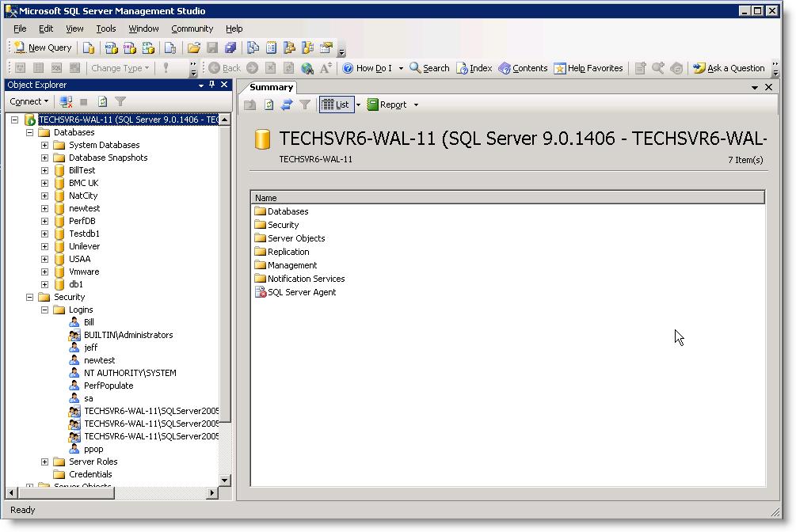Open the How Do I dropdown arrow

tap(401, 68)
